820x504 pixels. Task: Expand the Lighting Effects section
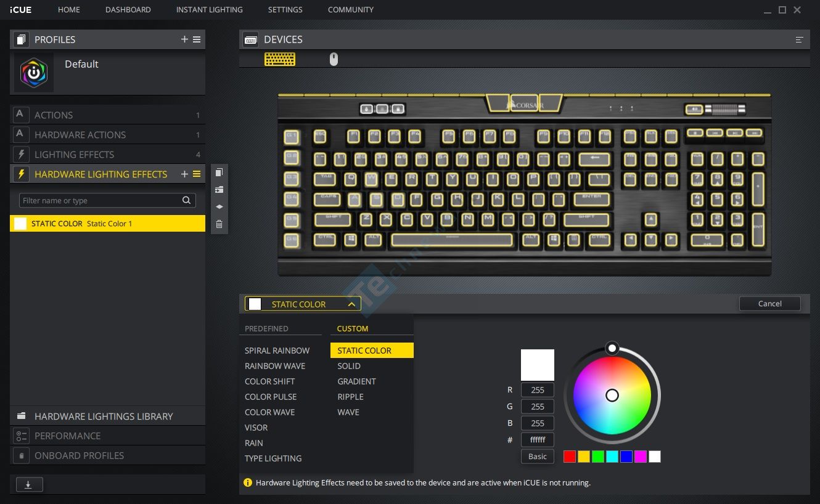74,155
